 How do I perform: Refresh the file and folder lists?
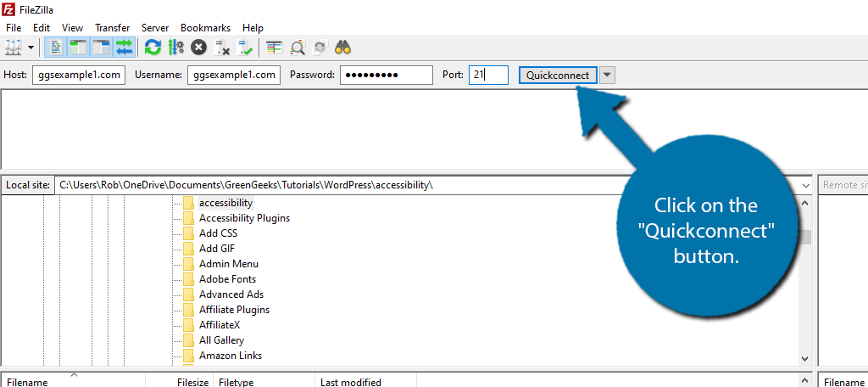coord(153,48)
